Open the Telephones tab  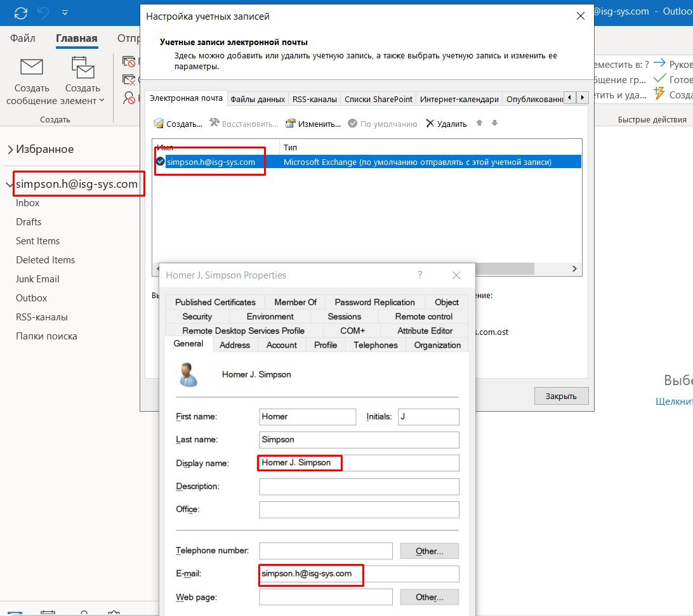(x=375, y=345)
